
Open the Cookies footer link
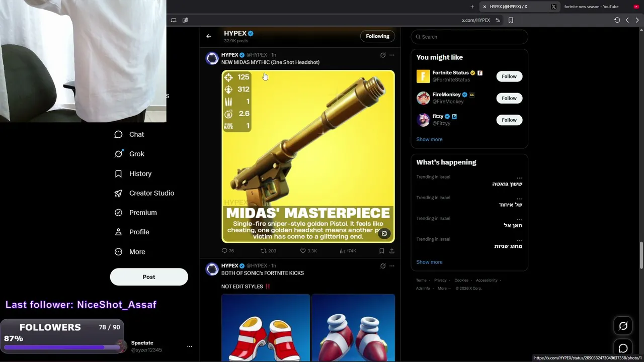461,280
